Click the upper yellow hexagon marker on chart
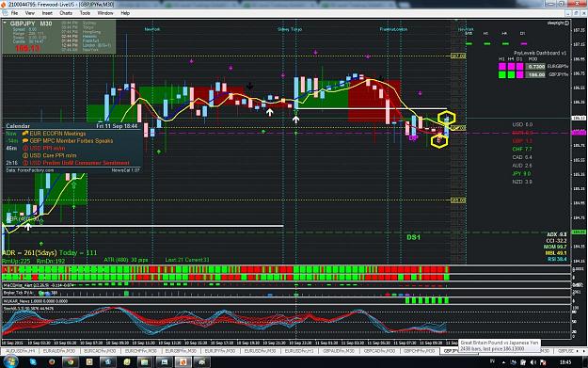The width and height of the screenshot is (588, 368). point(447,118)
